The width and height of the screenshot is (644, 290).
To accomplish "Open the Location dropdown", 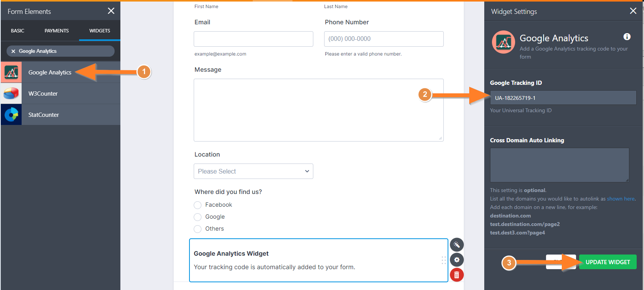I will coord(253,171).
